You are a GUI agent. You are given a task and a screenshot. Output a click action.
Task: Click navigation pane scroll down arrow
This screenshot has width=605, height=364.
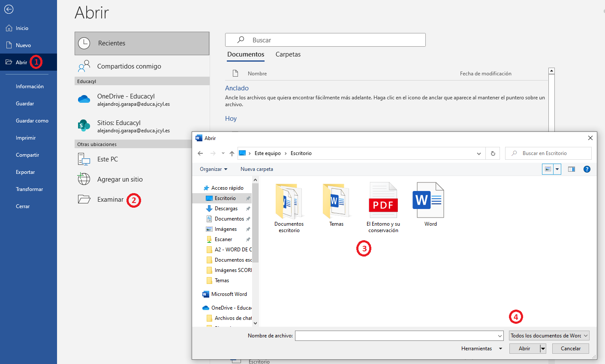pyautogui.click(x=256, y=323)
